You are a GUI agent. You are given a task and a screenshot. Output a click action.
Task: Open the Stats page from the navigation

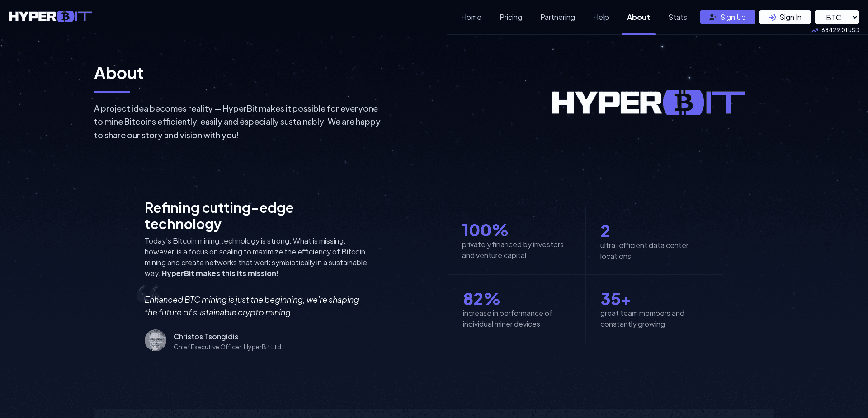pyautogui.click(x=677, y=17)
